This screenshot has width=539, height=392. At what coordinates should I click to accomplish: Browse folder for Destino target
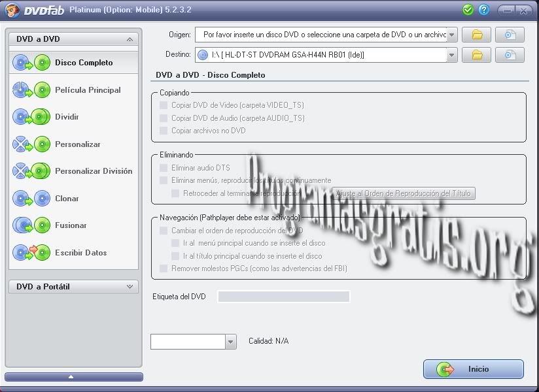tap(476, 55)
